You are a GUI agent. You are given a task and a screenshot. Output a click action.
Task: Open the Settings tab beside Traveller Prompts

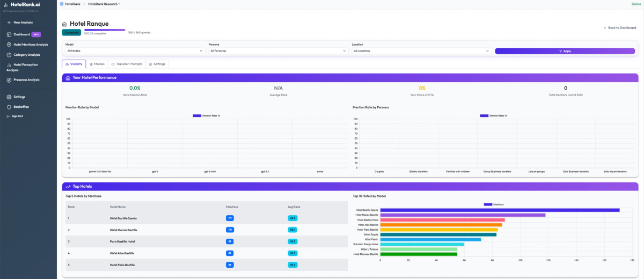[x=157, y=64]
